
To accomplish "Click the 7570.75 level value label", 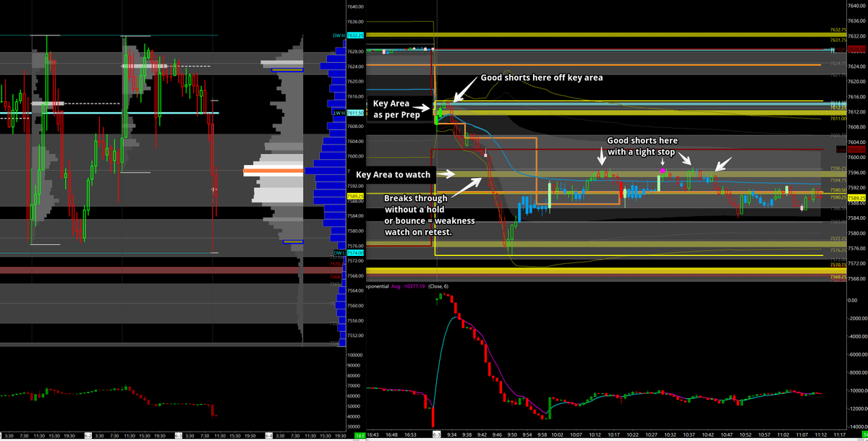I will click(x=837, y=265).
